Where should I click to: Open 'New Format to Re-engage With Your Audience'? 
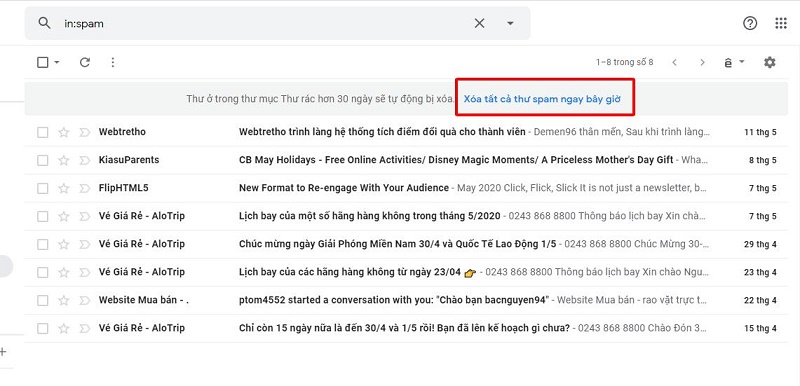[406, 189]
